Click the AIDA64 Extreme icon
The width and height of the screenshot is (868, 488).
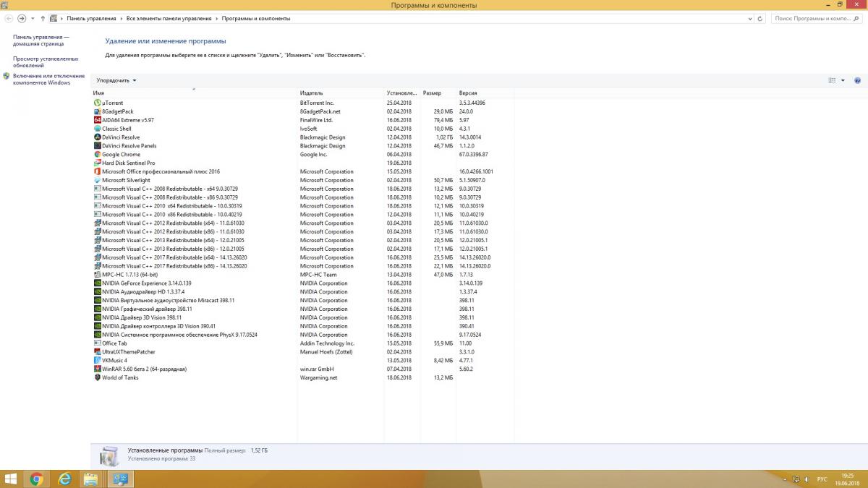pos(98,120)
